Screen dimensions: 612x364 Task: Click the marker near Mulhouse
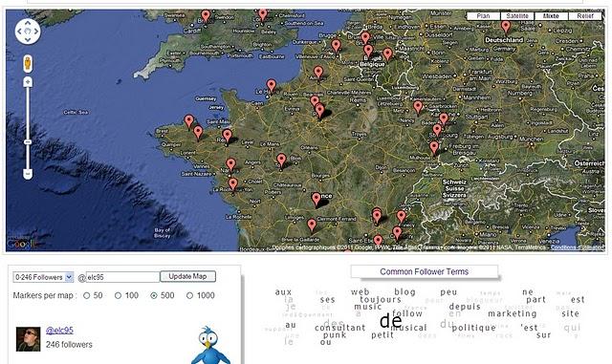(x=434, y=148)
